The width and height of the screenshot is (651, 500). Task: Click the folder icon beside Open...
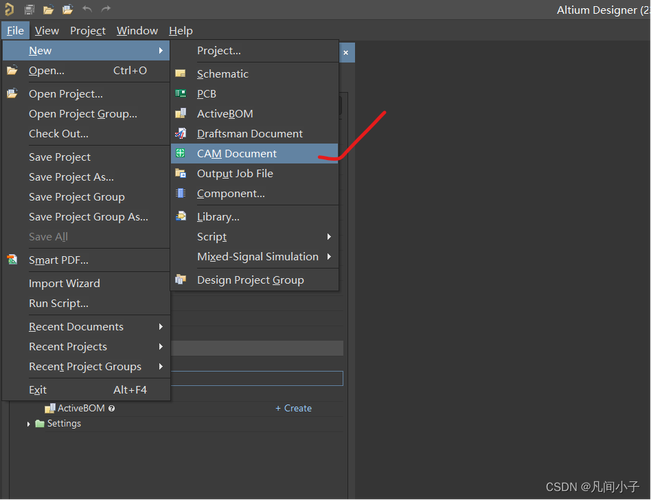[12, 70]
